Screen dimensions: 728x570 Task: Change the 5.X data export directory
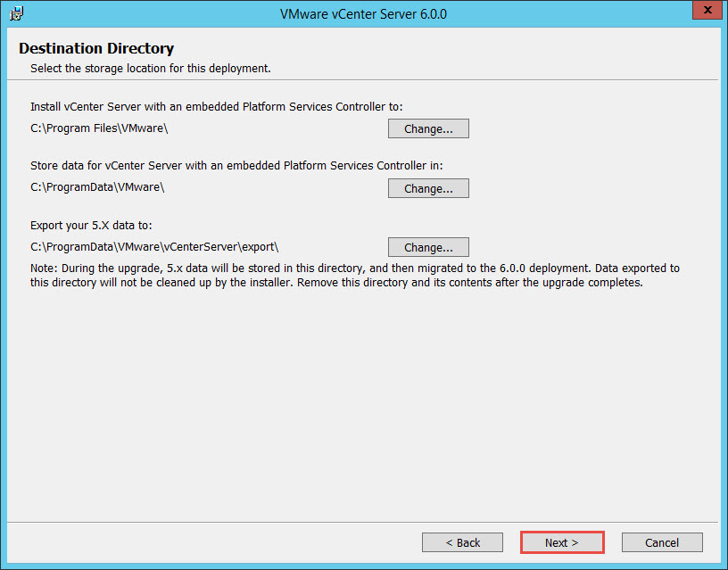pyautogui.click(x=428, y=246)
